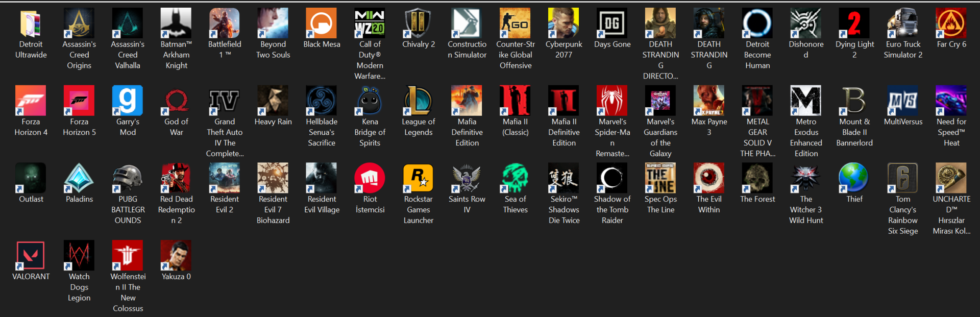Click Euro Truck Simulator 2 icon
980x317 pixels.
click(903, 23)
